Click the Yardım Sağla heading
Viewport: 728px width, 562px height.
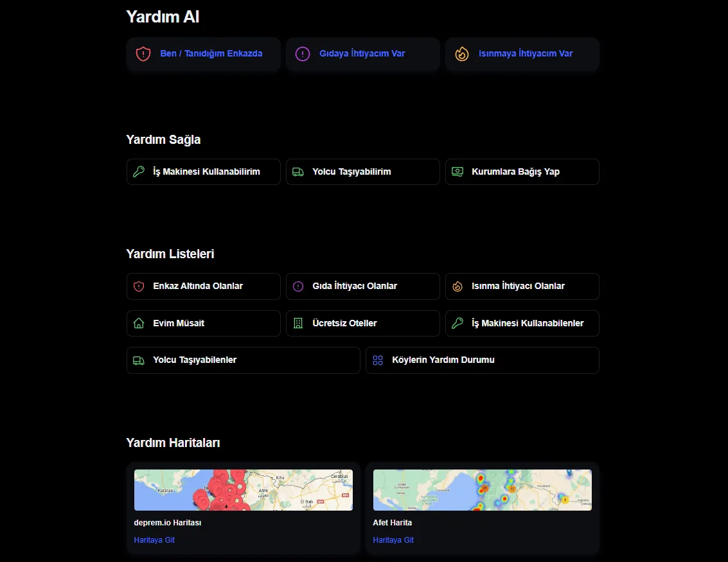pos(163,139)
